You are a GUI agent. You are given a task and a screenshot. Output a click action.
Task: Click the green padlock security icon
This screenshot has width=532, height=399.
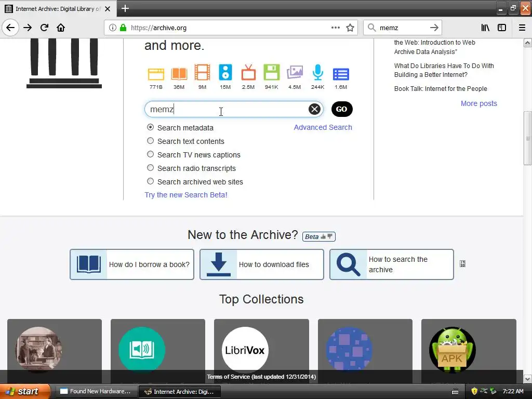(x=123, y=28)
